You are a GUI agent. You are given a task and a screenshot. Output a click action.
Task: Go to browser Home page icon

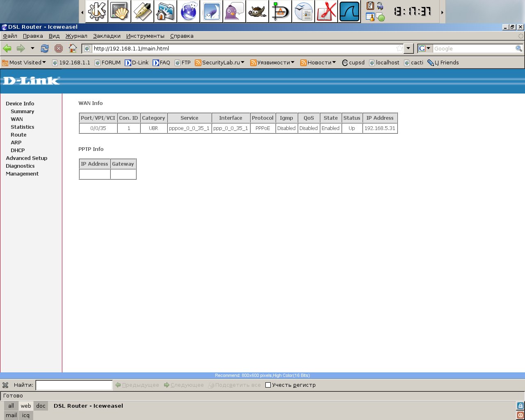click(x=73, y=48)
